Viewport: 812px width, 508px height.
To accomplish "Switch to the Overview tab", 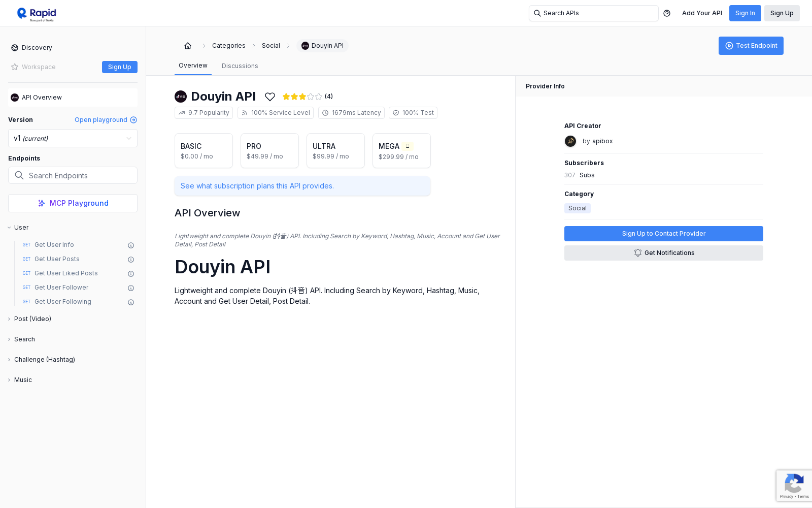I will 193,66.
